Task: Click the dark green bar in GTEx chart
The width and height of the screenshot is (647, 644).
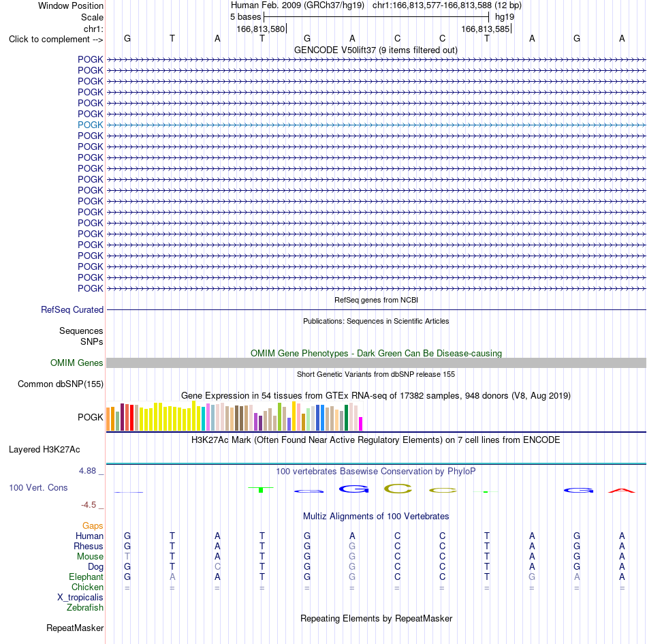Action: coord(346,418)
